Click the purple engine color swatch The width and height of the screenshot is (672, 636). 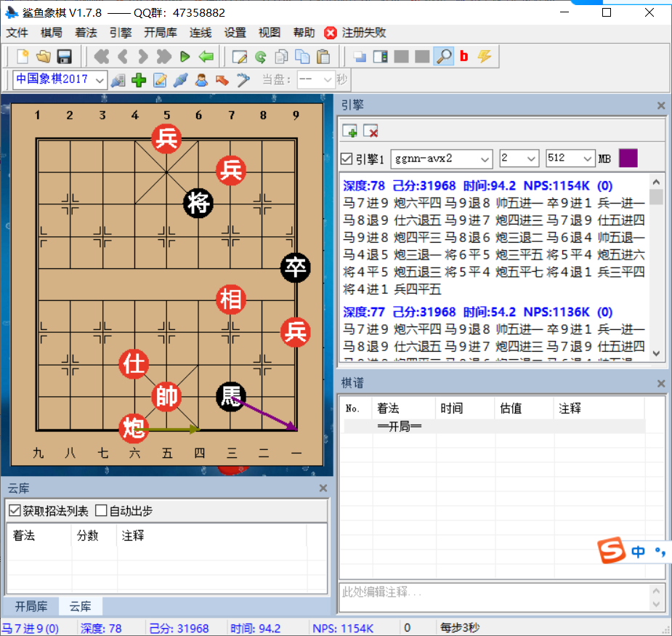coord(628,158)
